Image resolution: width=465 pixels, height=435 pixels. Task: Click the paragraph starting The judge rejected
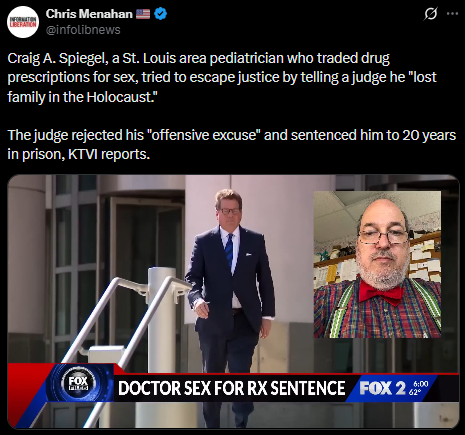point(231,144)
